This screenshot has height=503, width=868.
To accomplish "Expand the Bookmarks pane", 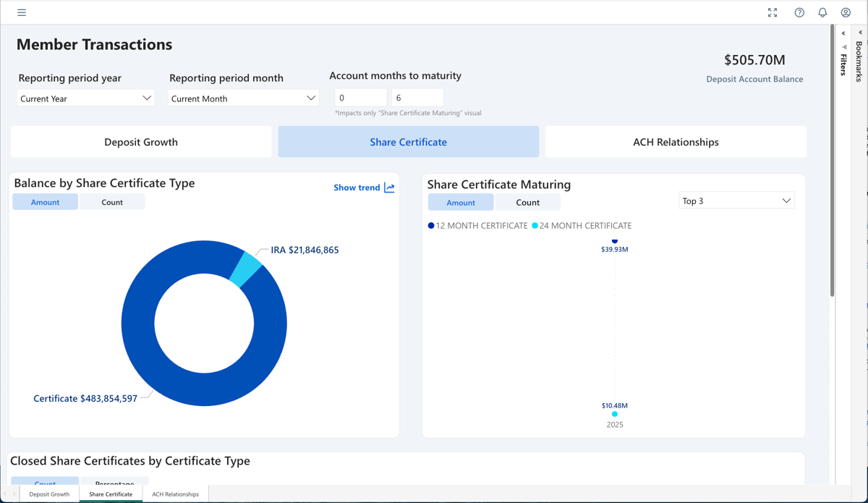I will pyautogui.click(x=860, y=33).
